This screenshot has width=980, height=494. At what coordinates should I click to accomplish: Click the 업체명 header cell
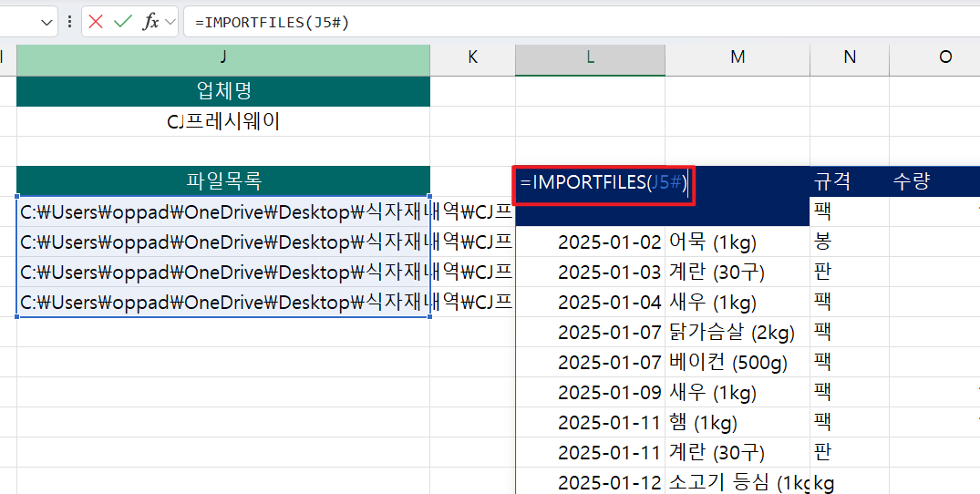click(223, 91)
